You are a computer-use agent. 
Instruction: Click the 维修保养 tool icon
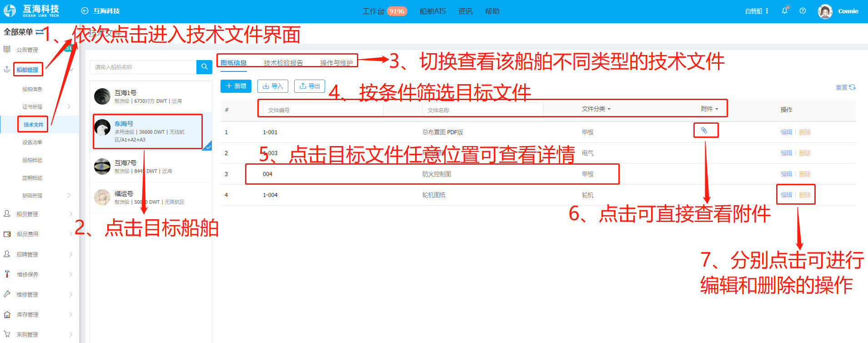(7, 274)
